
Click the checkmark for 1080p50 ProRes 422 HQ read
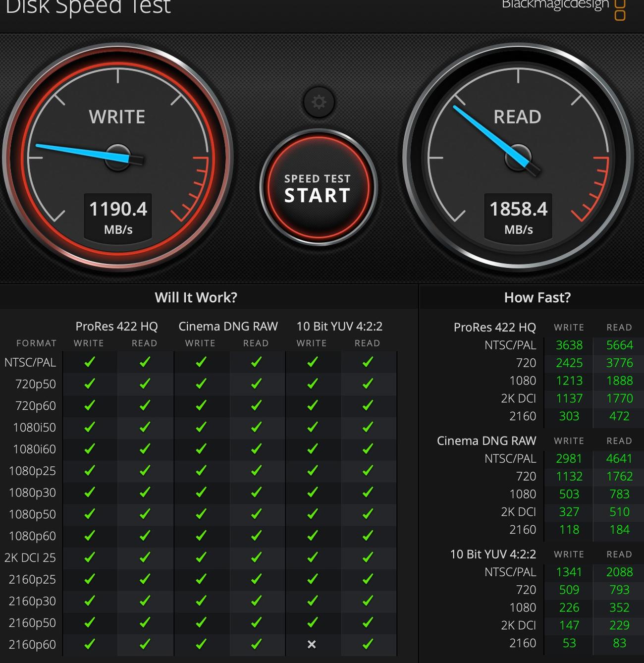145,514
